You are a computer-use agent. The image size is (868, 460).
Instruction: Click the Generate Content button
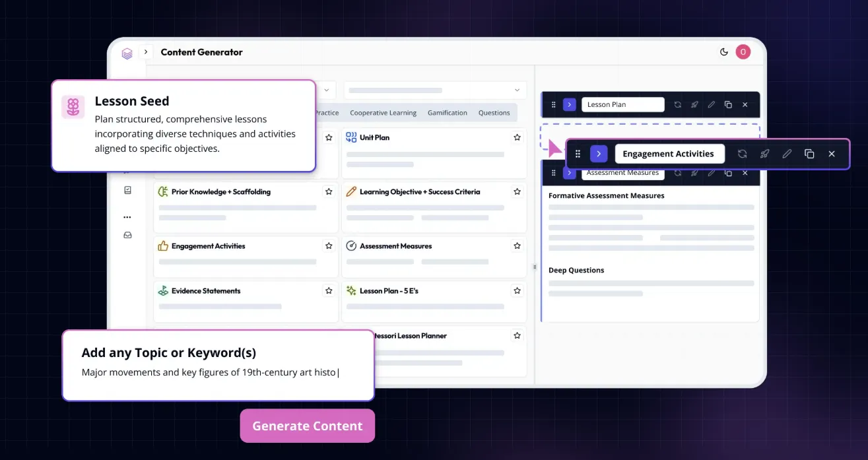click(x=308, y=426)
